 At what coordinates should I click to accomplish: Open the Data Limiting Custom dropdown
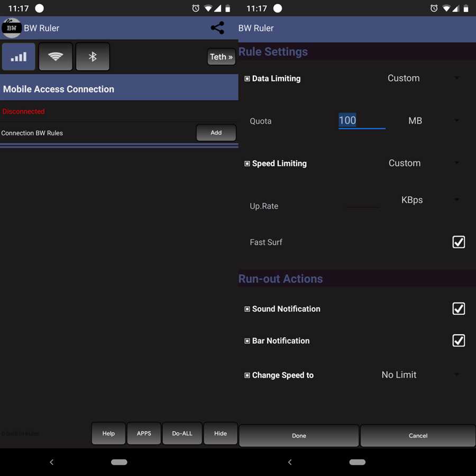click(x=423, y=78)
